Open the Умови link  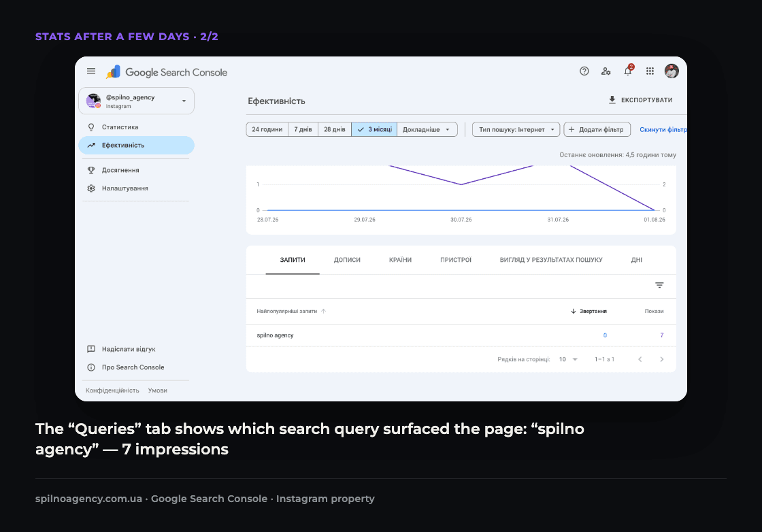pyautogui.click(x=157, y=390)
